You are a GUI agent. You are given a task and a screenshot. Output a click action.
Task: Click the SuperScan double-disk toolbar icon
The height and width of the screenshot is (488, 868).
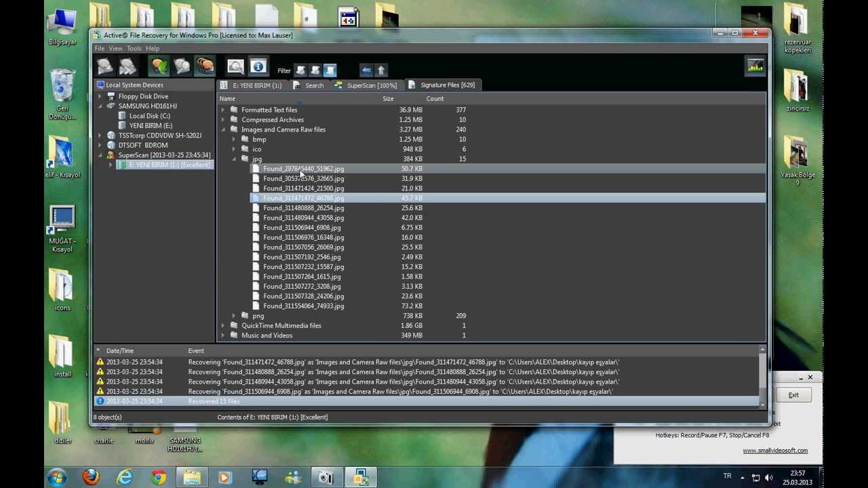click(127, 66)
